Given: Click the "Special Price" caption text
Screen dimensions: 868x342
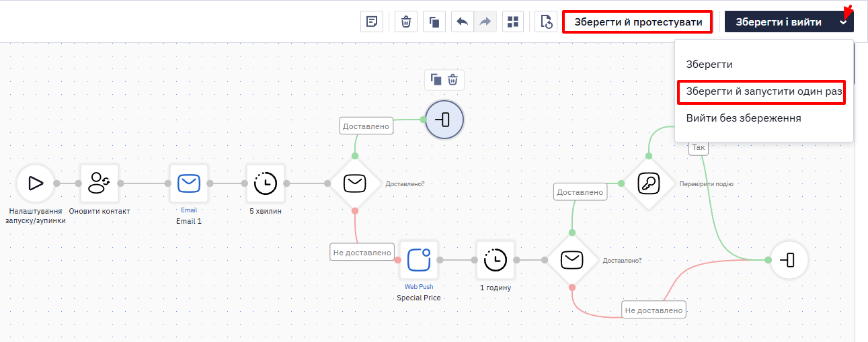Looking at the screenshot, I should pos(419,297).
